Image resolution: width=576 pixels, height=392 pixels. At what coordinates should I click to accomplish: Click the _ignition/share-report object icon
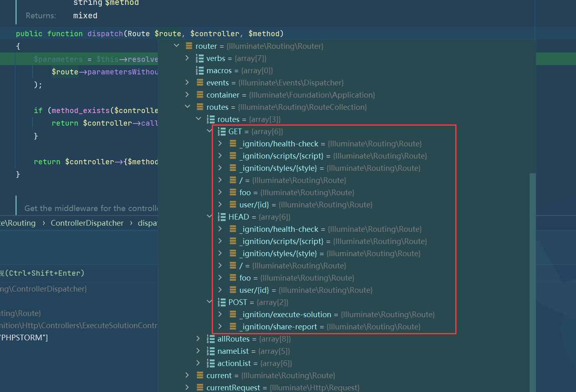(233, 327)
